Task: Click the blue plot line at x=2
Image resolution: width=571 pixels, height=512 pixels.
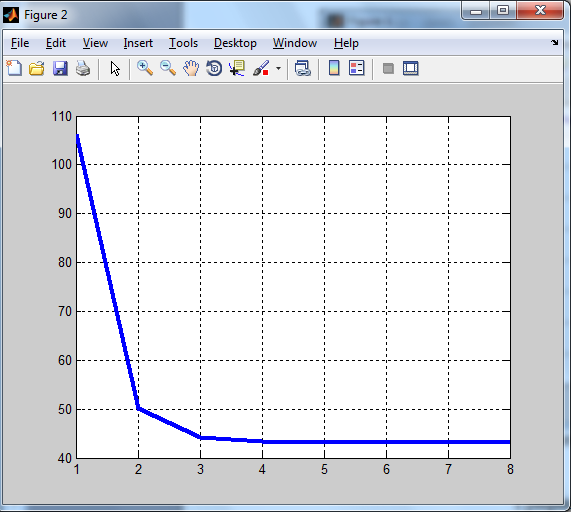Action: [138, 408]
